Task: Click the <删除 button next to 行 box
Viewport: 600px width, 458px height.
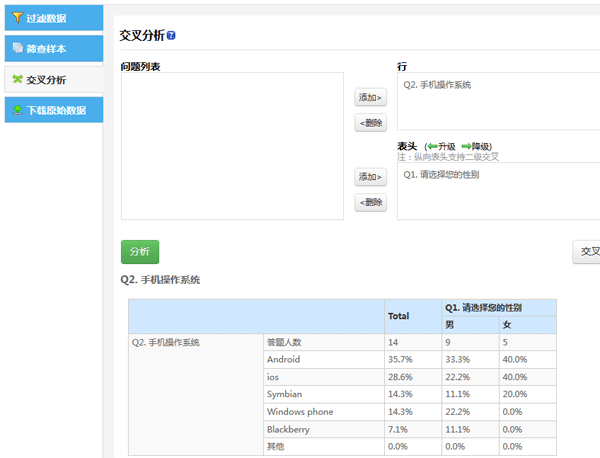Action: pos(370,123)
